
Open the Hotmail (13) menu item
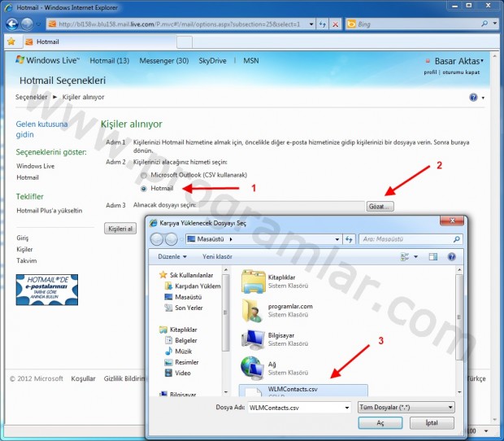coord(109,60)
